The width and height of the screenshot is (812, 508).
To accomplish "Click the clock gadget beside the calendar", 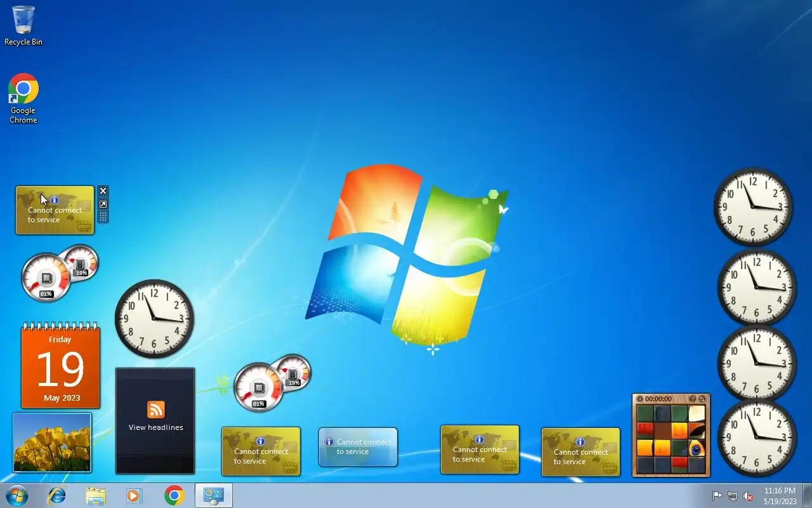I will point(154,318).
